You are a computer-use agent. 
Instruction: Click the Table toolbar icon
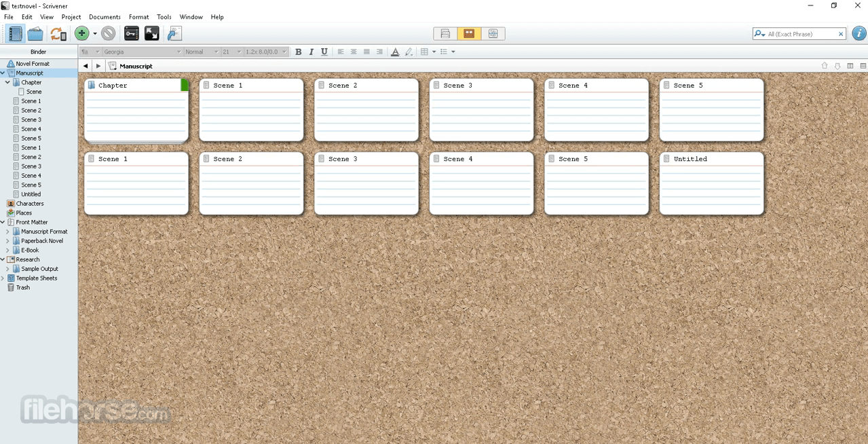point(424,52)
